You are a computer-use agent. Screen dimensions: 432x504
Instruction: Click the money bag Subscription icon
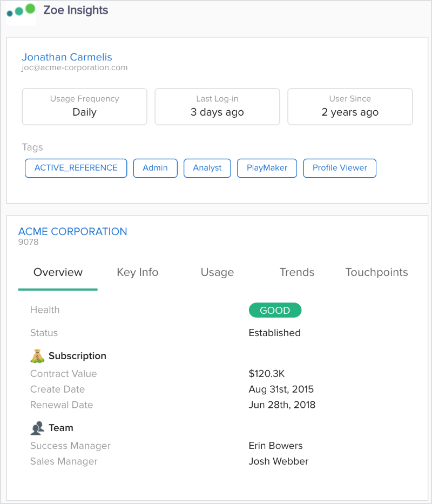37,356
